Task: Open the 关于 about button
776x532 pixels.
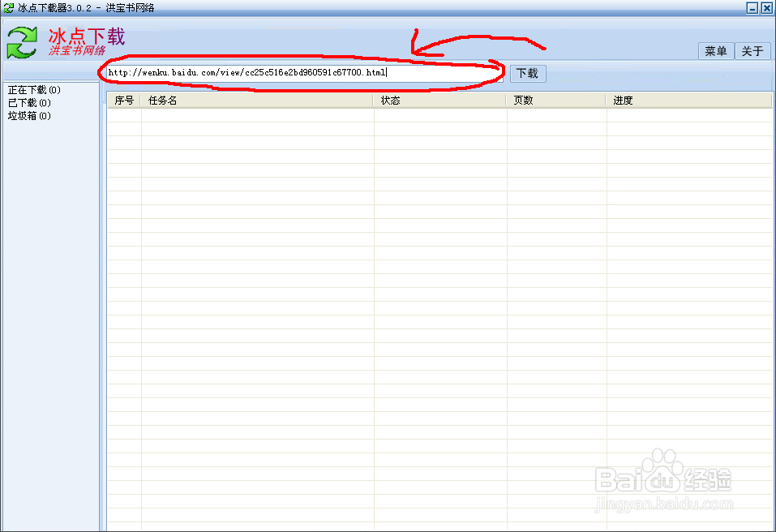Action: [752, 51]
